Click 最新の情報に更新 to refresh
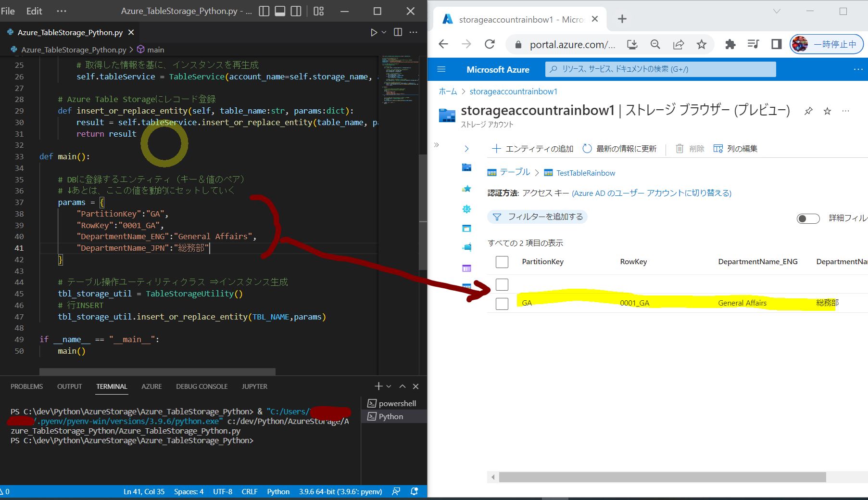The width and height of the screenshot is (868, 500). 619,149
